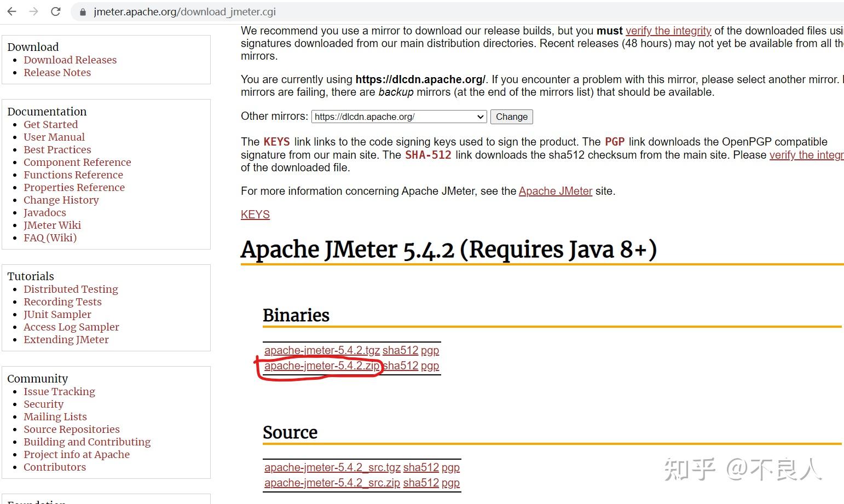Click the Apache JMeter site link
Image resolution: width=844 pixels, height=504 pixels.
(x=555, y=191)
